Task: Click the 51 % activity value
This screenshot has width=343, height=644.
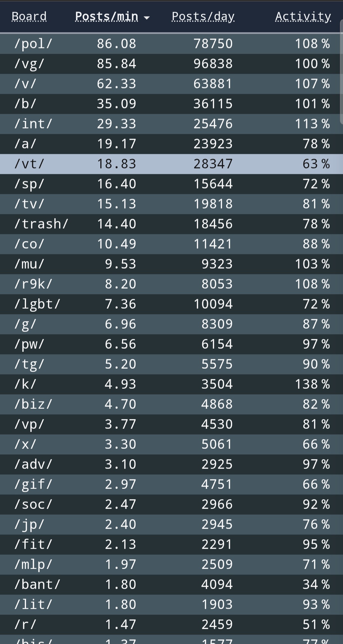Action: [316, 624]
